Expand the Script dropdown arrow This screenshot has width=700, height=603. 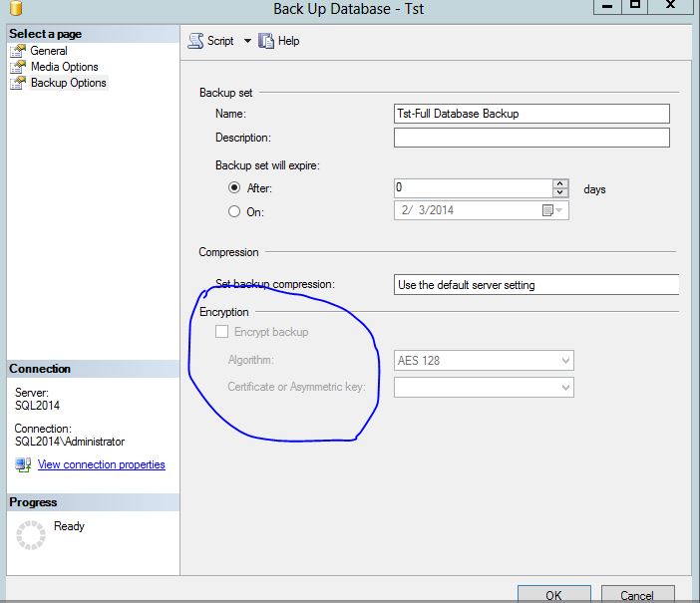247,41
